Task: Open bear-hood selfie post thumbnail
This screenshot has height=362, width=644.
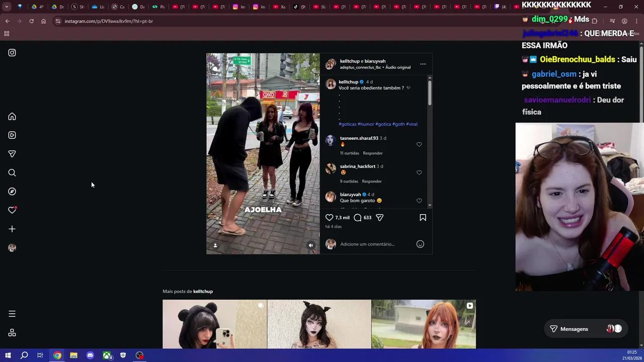Action: (x=214, y=324)
